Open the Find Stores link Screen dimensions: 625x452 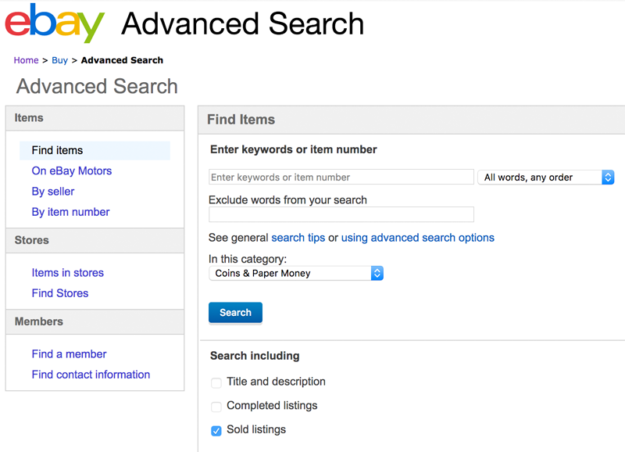click(x=60, y=293)
